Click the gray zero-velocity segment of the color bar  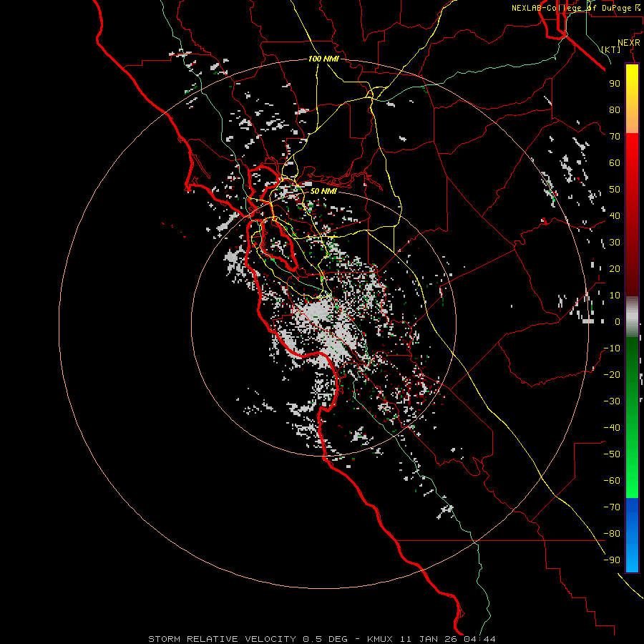pyautogui.click(x=632, y=317)
